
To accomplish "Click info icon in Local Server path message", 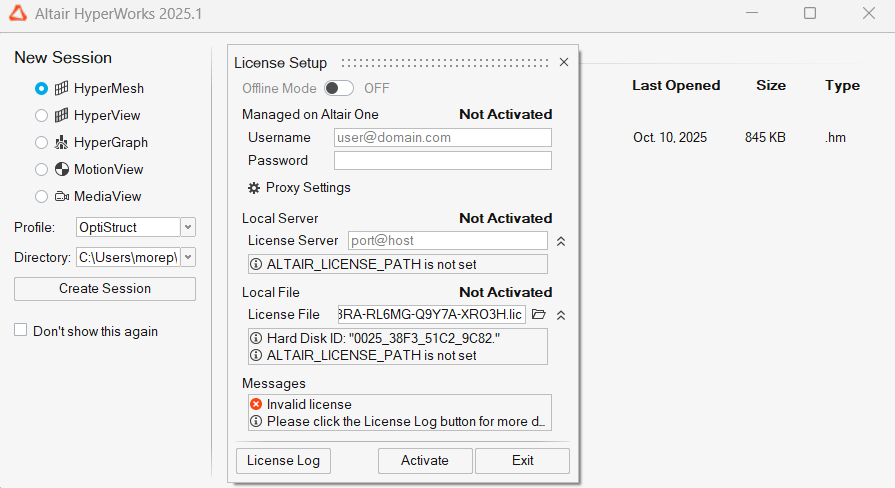I will point(256,264).
